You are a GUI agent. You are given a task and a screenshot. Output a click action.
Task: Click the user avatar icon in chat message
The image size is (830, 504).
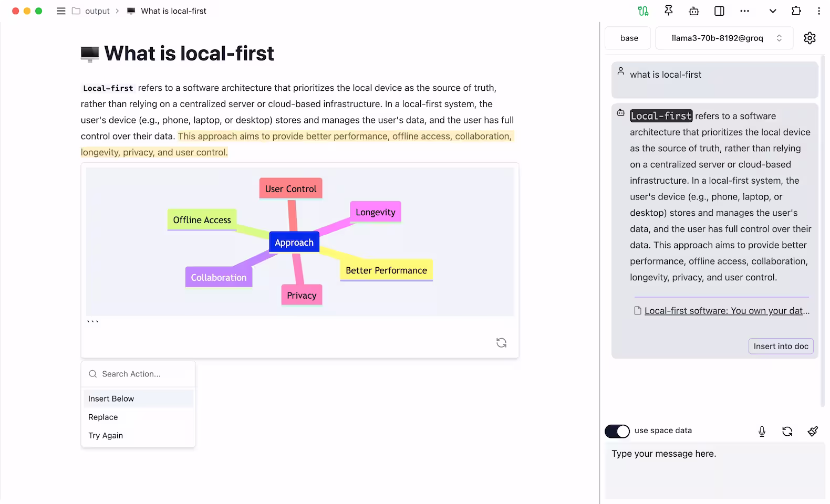click(621, 71)
